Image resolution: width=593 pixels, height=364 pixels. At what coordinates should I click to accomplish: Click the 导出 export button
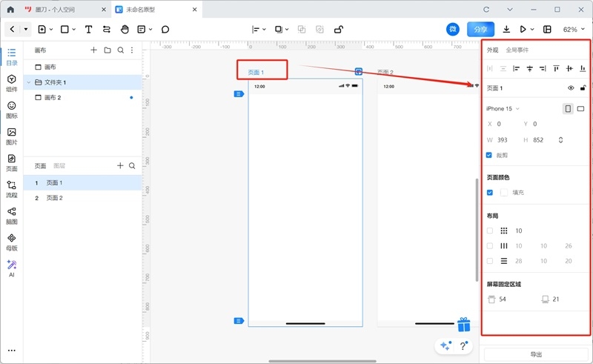pos(536,354)
